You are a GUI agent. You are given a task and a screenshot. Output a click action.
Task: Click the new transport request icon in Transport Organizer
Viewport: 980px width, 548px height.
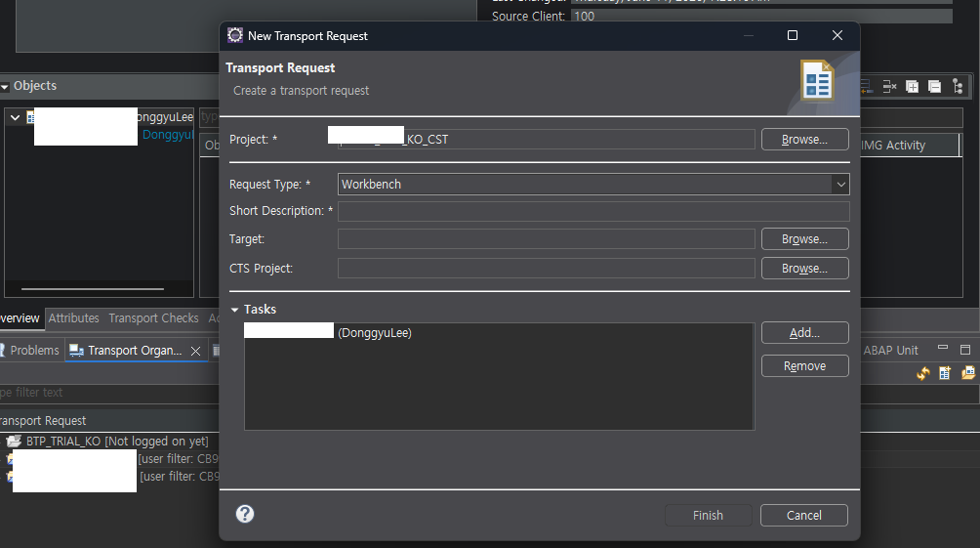coord(945,373)
